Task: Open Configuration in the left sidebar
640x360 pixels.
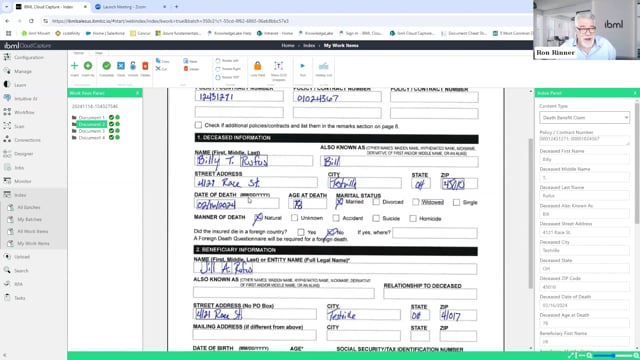Action: (x=29, y=58)
